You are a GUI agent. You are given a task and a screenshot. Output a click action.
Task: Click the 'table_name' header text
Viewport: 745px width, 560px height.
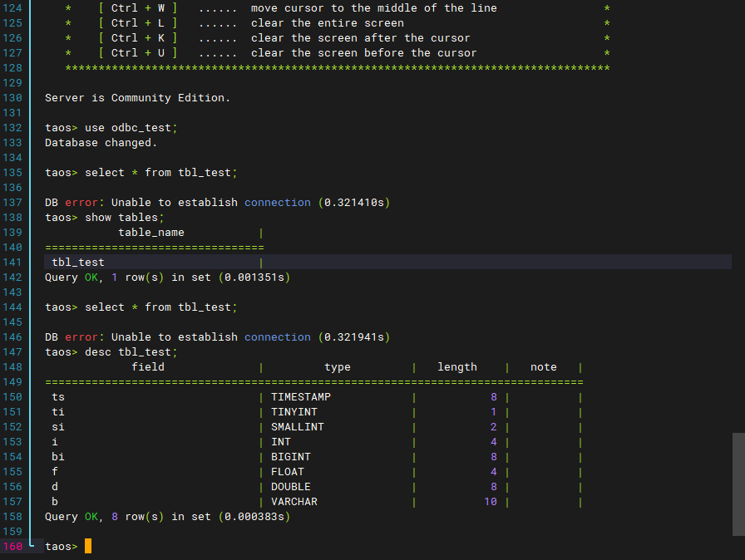[151, 233]
